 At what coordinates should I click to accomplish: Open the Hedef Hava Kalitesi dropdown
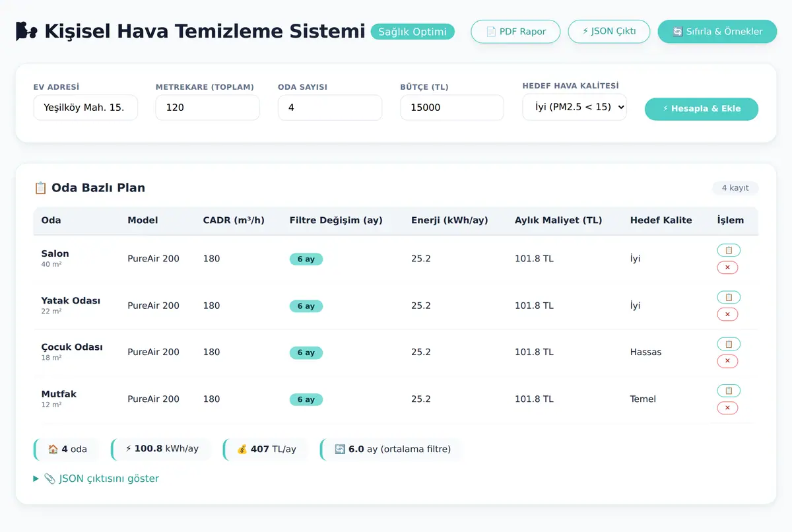574,107
